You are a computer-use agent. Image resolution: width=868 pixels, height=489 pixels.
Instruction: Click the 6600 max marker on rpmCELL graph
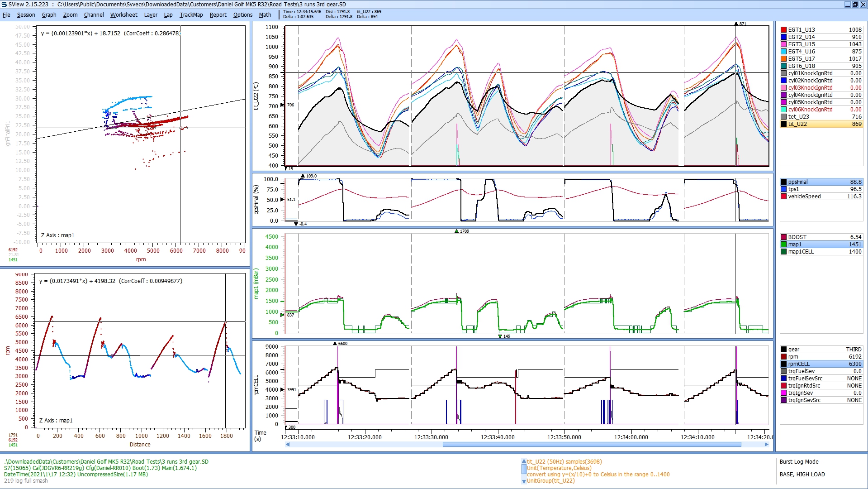(335, 344)
